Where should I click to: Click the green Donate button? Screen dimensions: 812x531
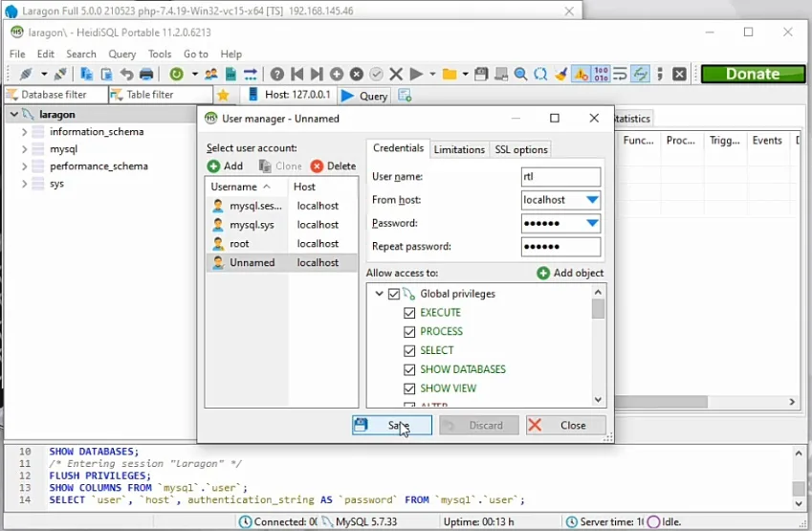753,74
